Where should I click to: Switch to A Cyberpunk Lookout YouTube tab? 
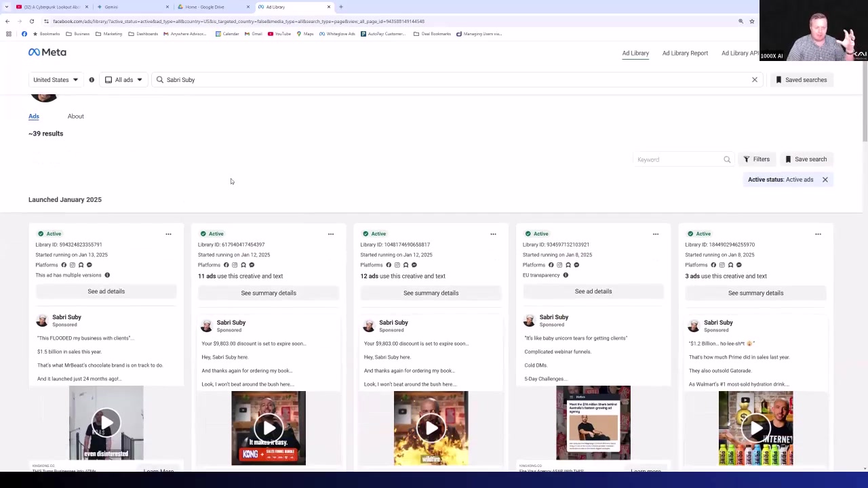(52, 7)
